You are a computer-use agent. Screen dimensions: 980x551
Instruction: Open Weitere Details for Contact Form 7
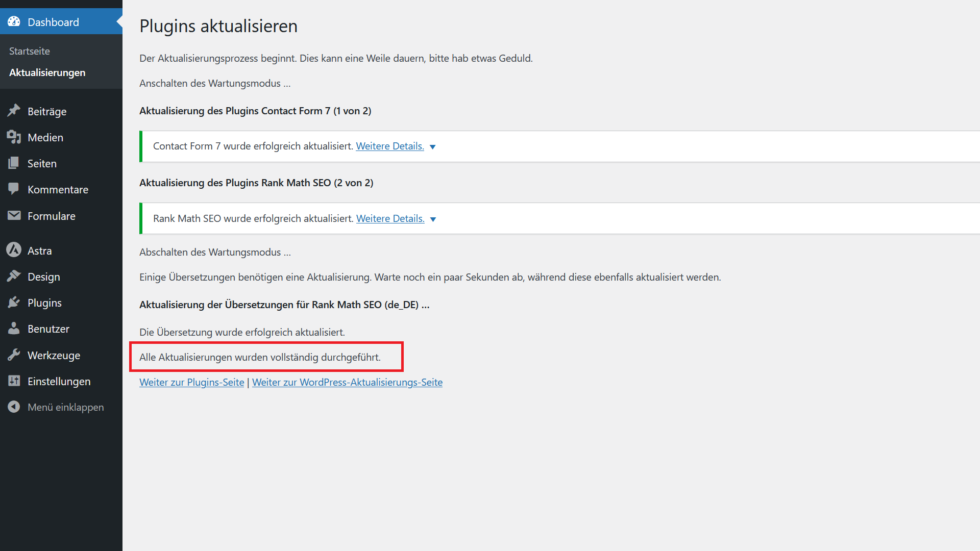pyautogui.click(x=389, y=146)
